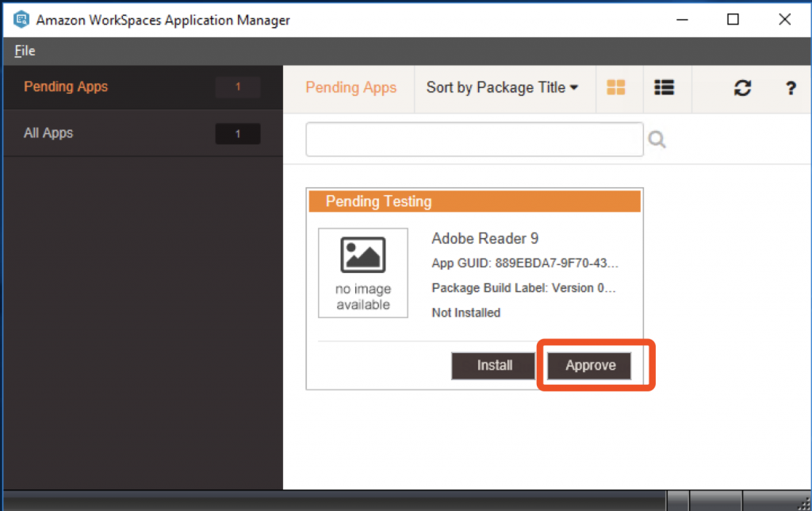
Task: Click the Amazon WAM app logo
Action: pyautogui.click(x=21, y=20)
